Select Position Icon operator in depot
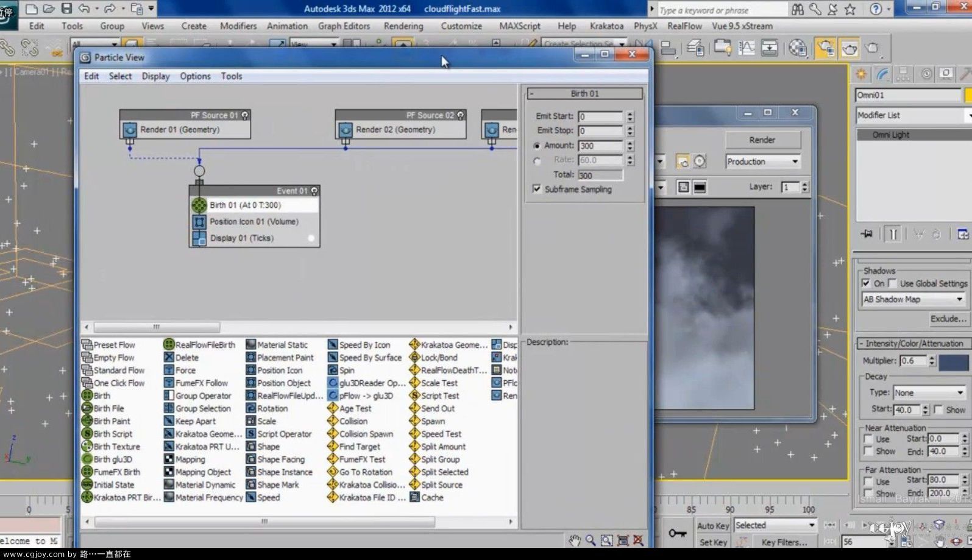 pos(274,370)
